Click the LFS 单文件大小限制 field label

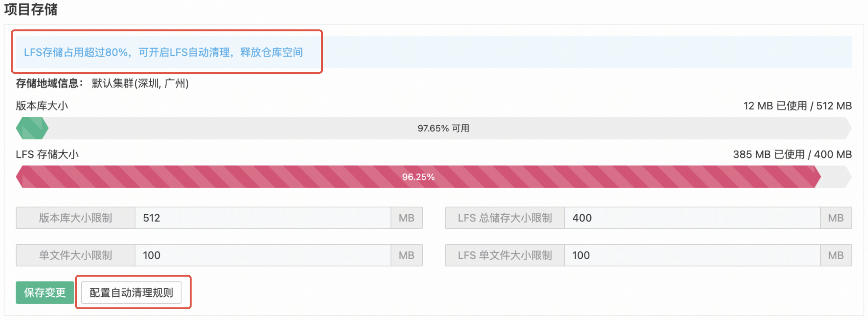click(504, 255)
